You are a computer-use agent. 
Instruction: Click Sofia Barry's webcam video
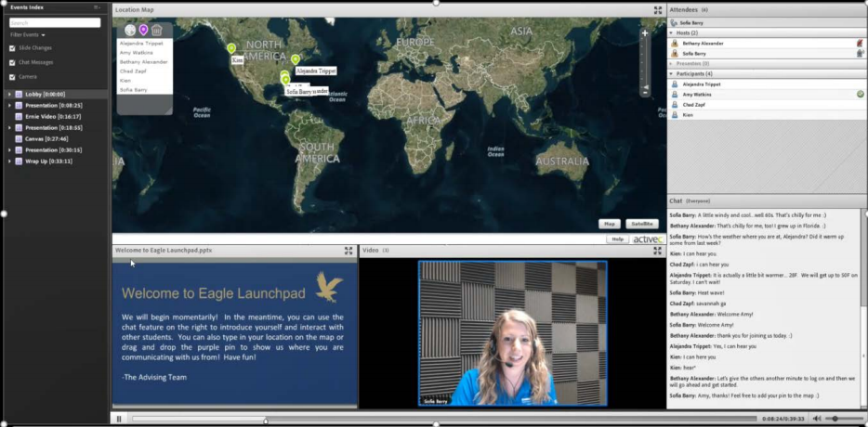pos(513,333)
